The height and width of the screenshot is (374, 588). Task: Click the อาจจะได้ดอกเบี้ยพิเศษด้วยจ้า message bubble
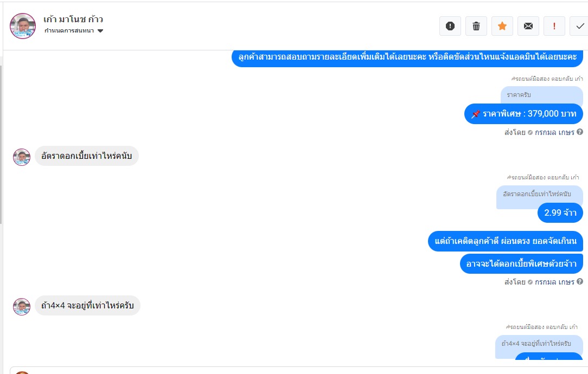[x=521, y=263]
